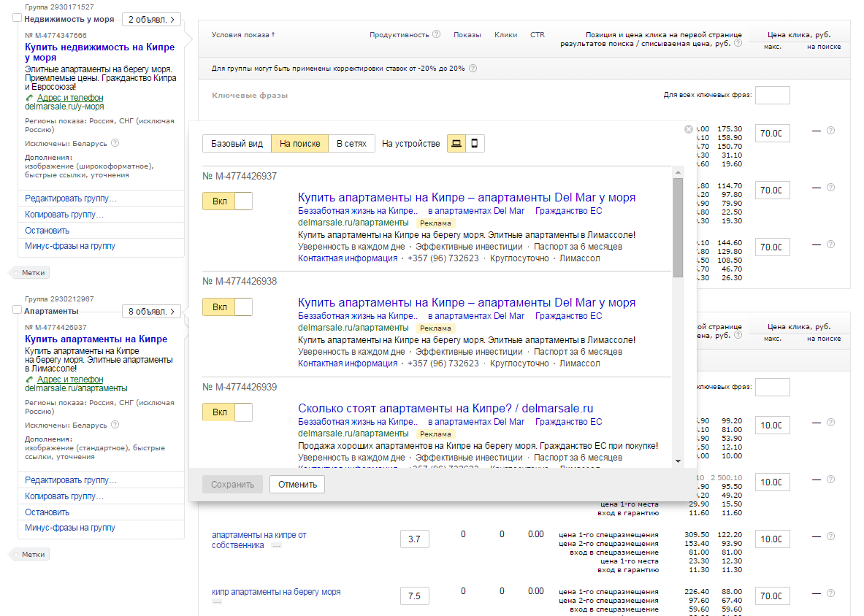
Task: Focus productivity field showing 3.7
Action: [415, 539]
